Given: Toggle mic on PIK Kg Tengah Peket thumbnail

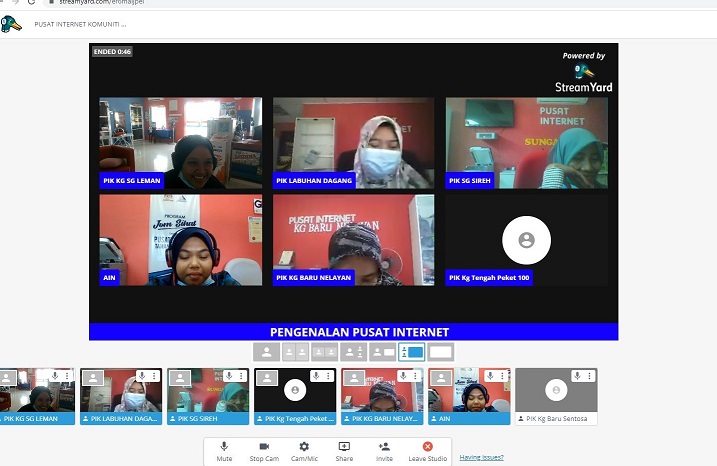Looking at the screenshot, I should (316, 376).
